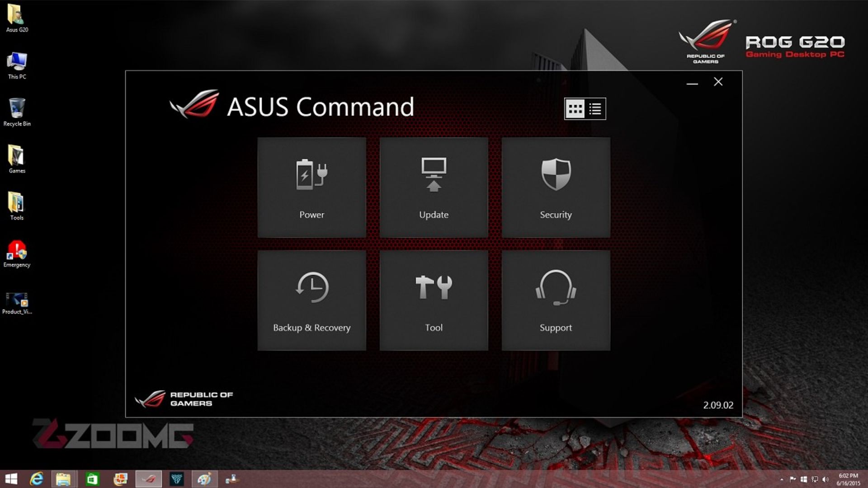The width and height of the screenshot is (868, 488).
Task: Open the Action Center flag icon
Action: click(793, 479)
